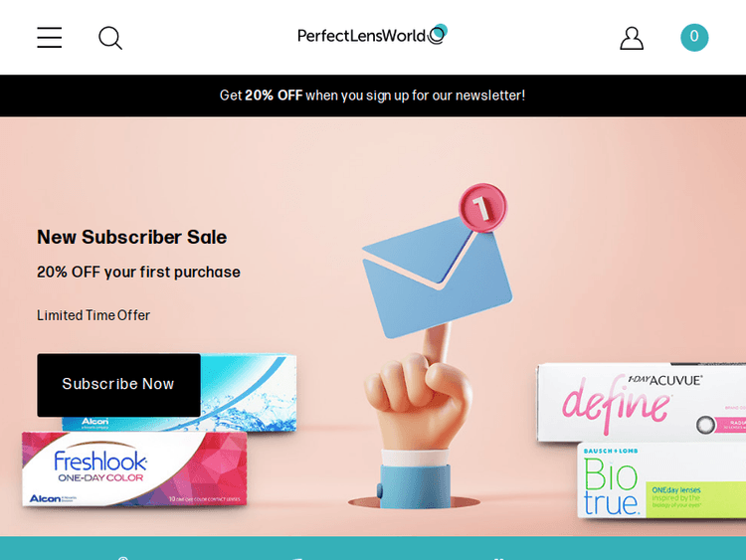Select the 1-Day Acuvue Define box
The height and width of the screenshot is (560, 746).
(x=642, y=403)
